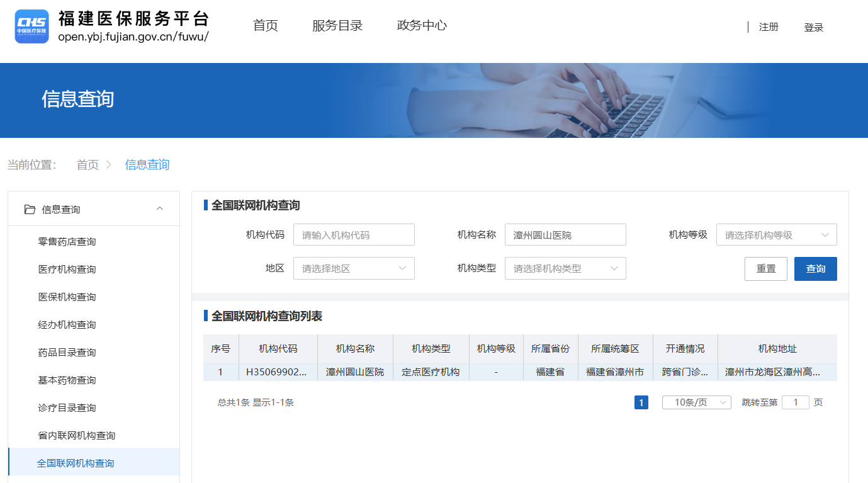Click the 机构名称 field containing 漳州圆山医院

(565, 235)
